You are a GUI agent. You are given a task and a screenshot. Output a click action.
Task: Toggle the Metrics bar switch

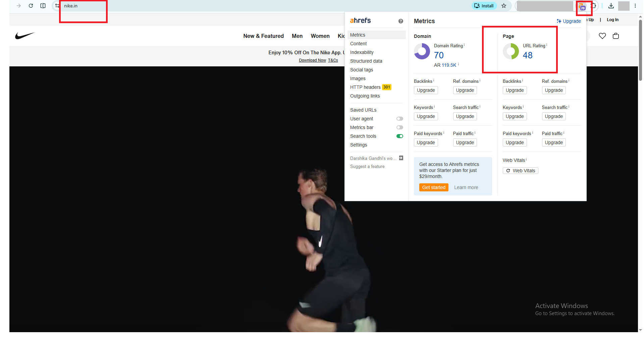(400, 127)
